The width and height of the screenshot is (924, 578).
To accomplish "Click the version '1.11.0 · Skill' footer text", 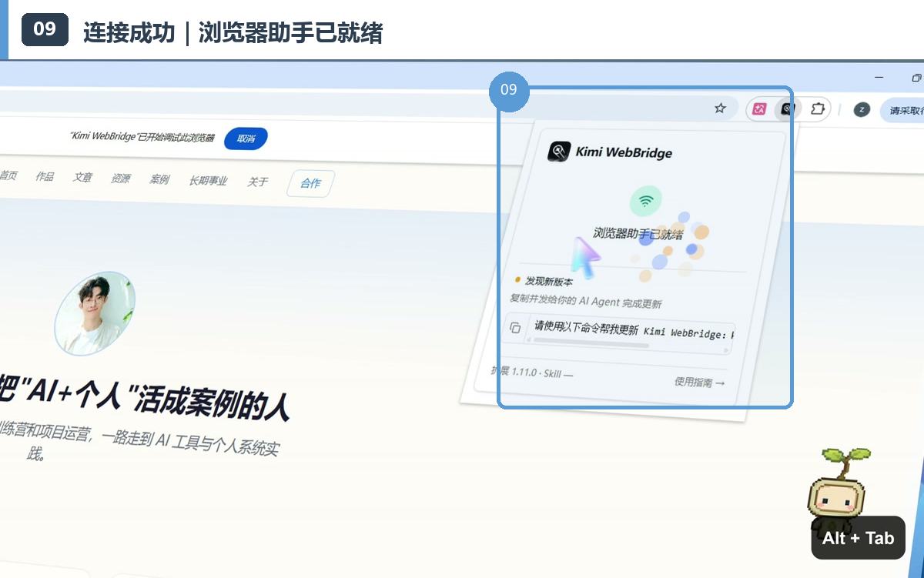I will [x=532, y=372].
